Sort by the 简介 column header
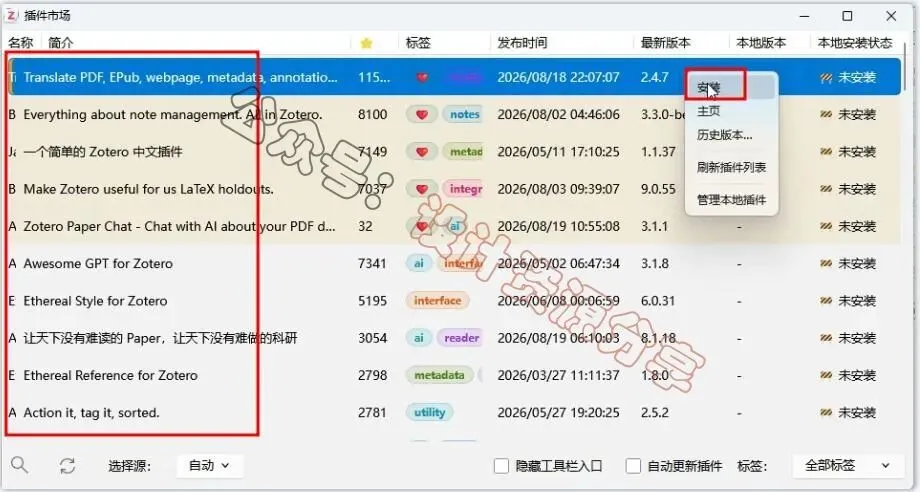Viewport: 920px width, 492px height. click(x=61, y=43)
